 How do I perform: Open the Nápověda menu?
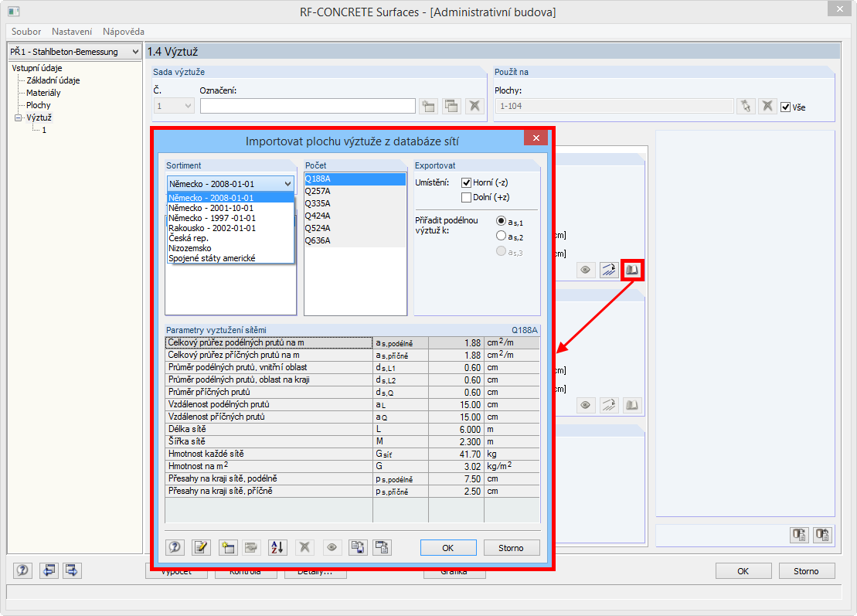click(124, 32)
